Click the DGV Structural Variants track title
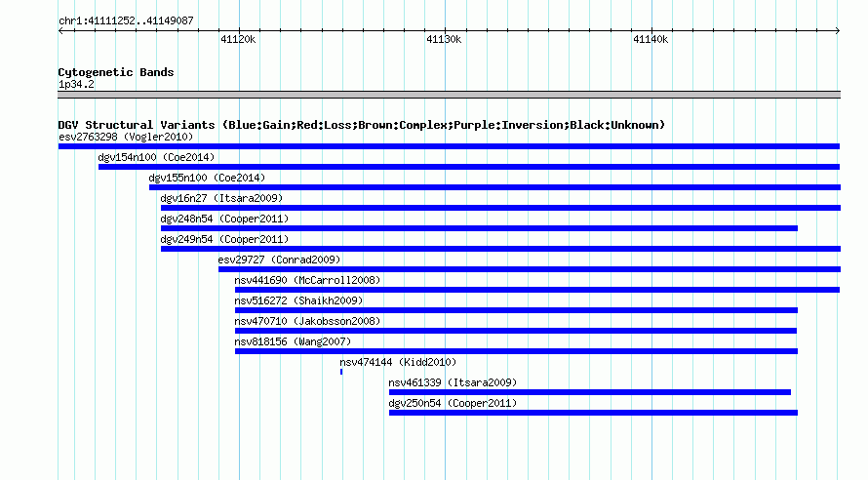The image size is (868, 480). (362, 125)
